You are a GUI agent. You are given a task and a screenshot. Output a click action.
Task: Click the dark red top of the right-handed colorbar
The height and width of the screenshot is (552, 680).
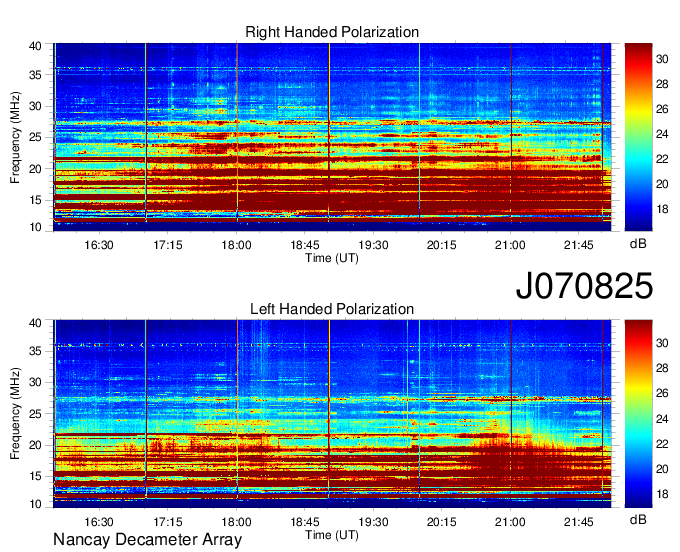(x=638, y=49)
